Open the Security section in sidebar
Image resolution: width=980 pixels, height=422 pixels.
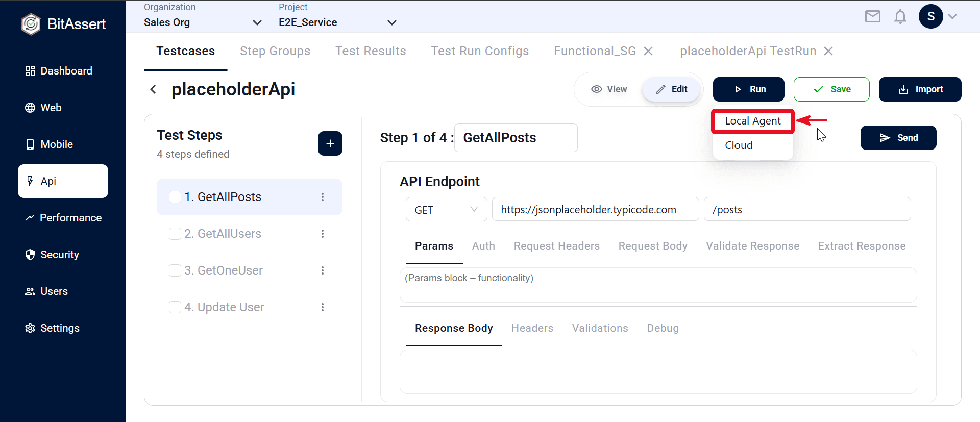52,255
